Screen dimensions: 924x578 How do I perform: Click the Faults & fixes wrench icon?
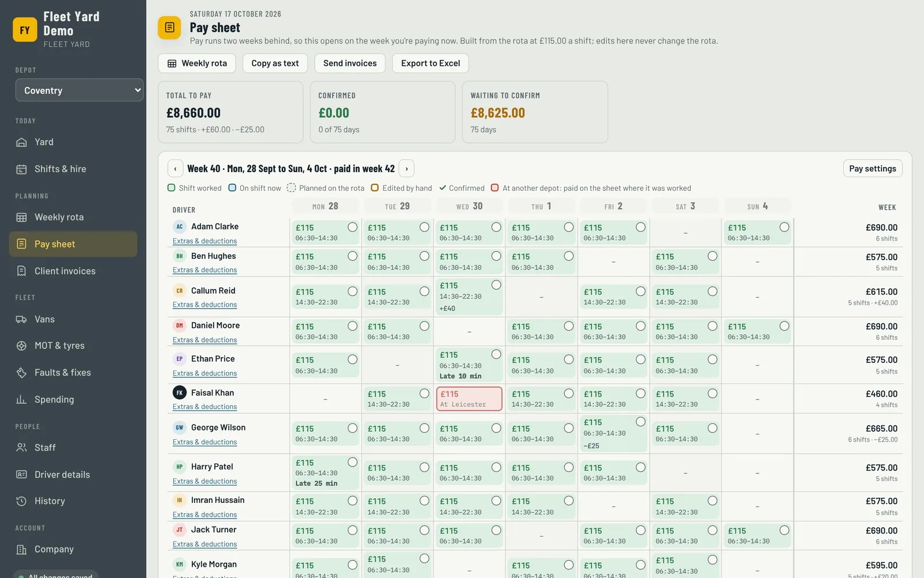(21, 373)
